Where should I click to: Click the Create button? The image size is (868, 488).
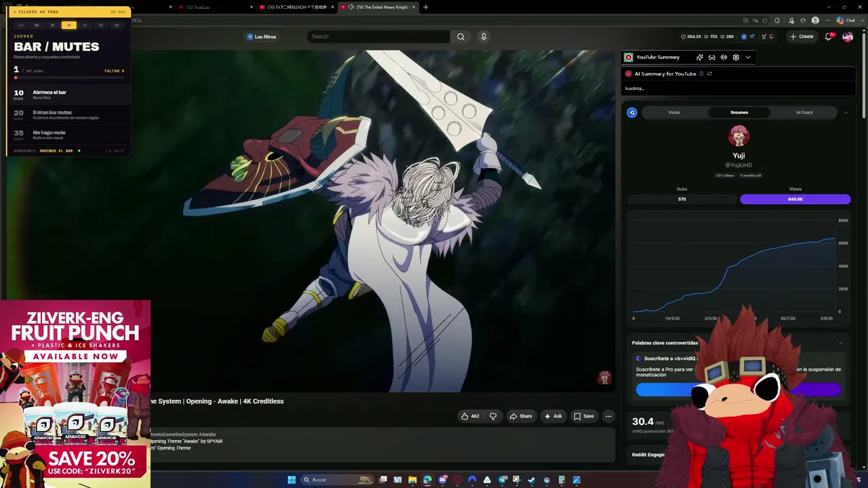(x=802, y=37)
